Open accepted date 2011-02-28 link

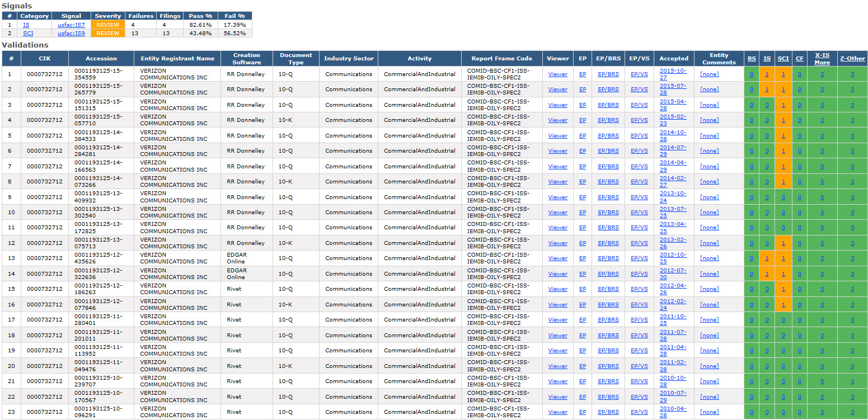point(673,366)
